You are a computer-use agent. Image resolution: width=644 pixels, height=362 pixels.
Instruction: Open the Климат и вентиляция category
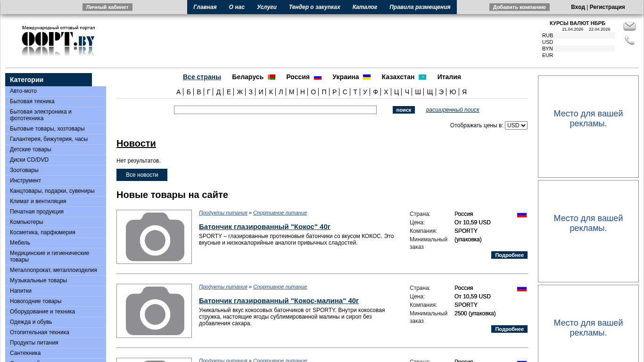56,201
